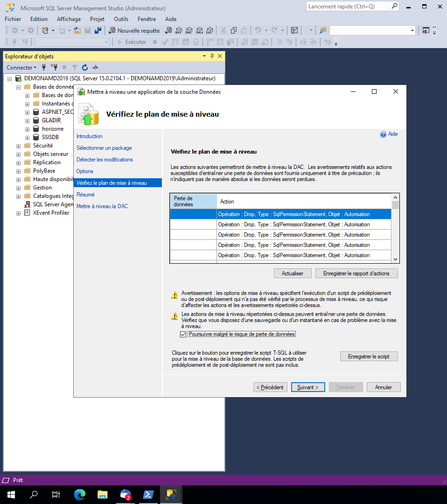Click the Introduction wizard step
447x504 pixels.
click(x=89, y=136)
